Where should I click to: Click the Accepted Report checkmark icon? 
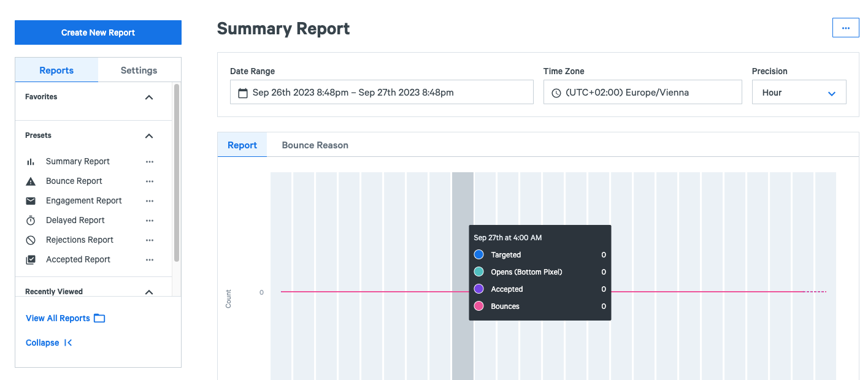tap(31, 260)
